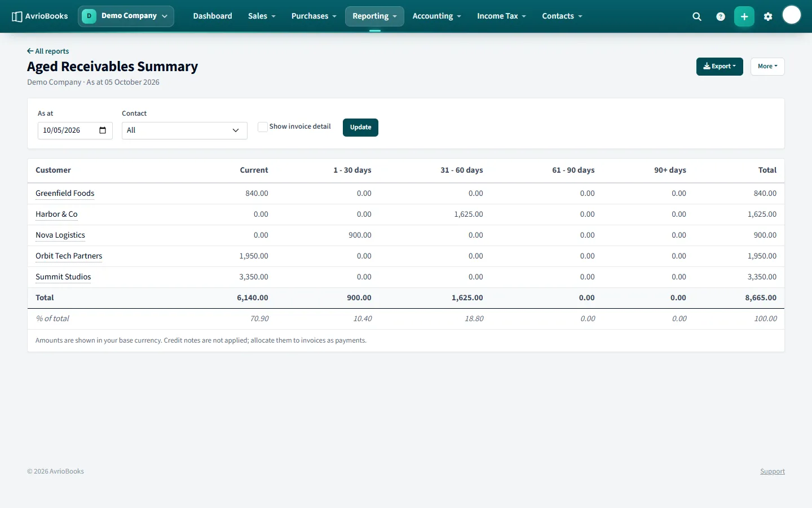Open the Income Tax menu

pyautogui.click(x=501, y=16)
